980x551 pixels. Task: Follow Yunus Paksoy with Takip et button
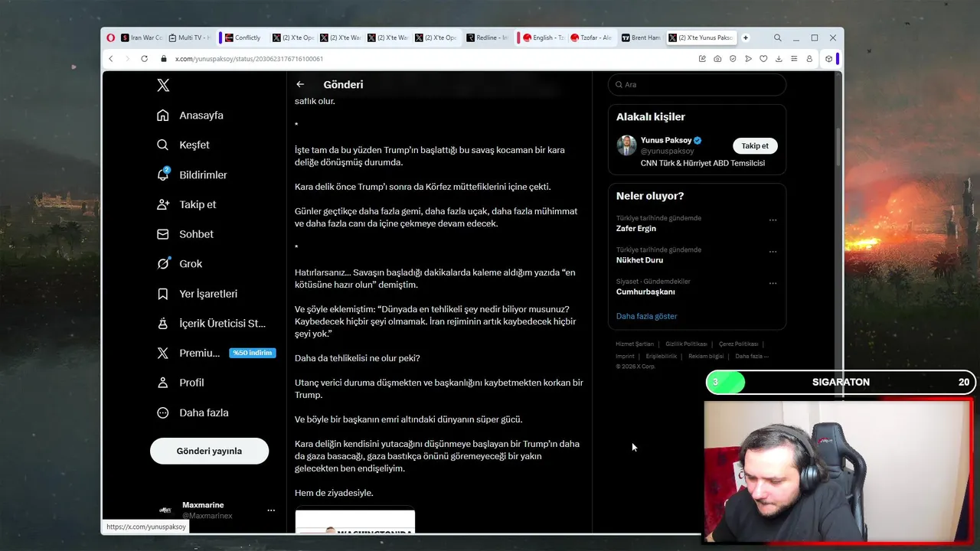pos(755,145)
